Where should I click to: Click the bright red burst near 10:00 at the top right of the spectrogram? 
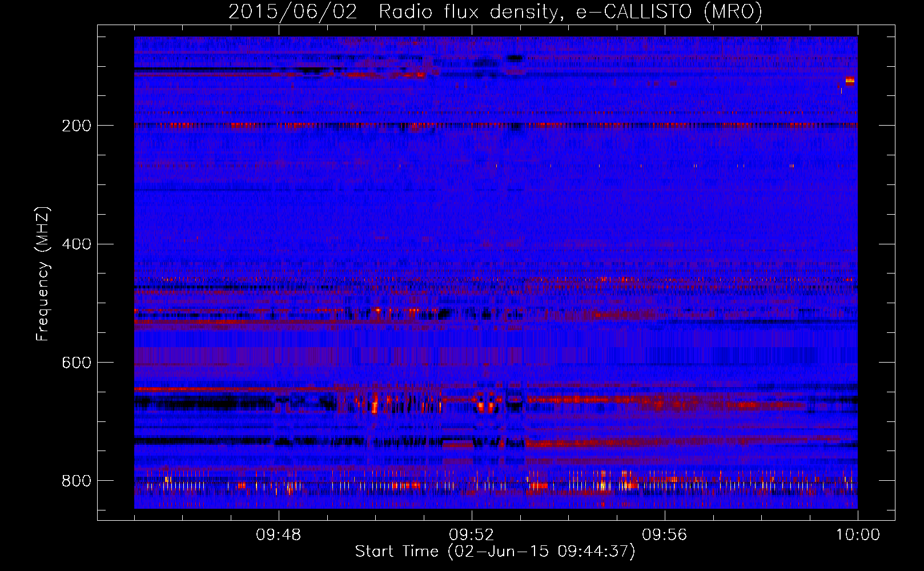(850, 81)
